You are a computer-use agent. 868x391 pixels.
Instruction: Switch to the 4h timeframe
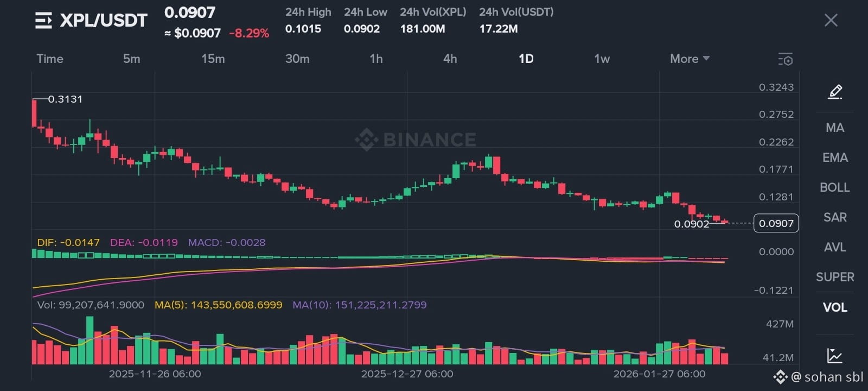450,59
